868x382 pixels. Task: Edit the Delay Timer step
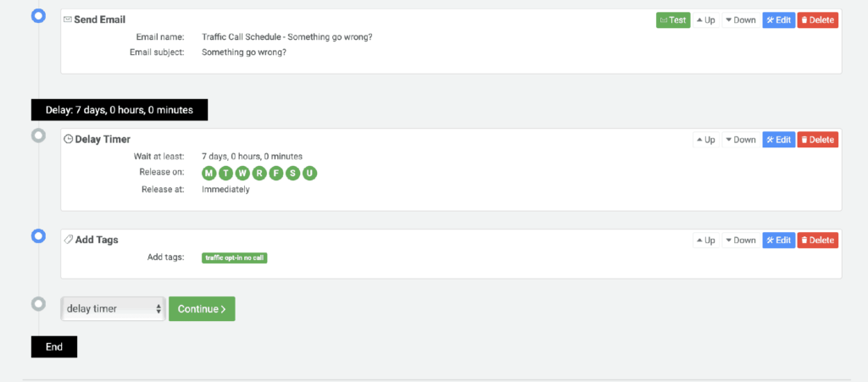click(x=779, y=140)
